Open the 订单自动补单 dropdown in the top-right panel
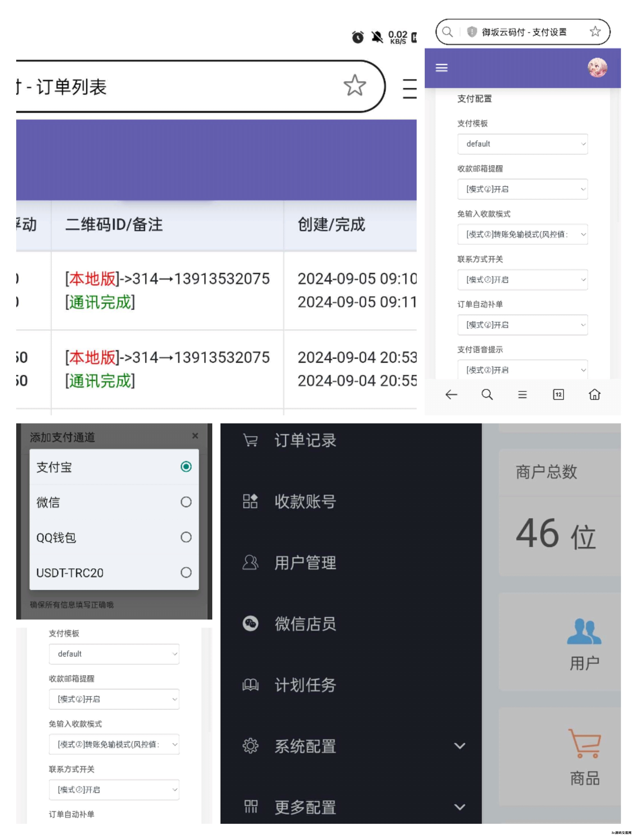This screenshot has width=637, height=840. tap(523, 325)
